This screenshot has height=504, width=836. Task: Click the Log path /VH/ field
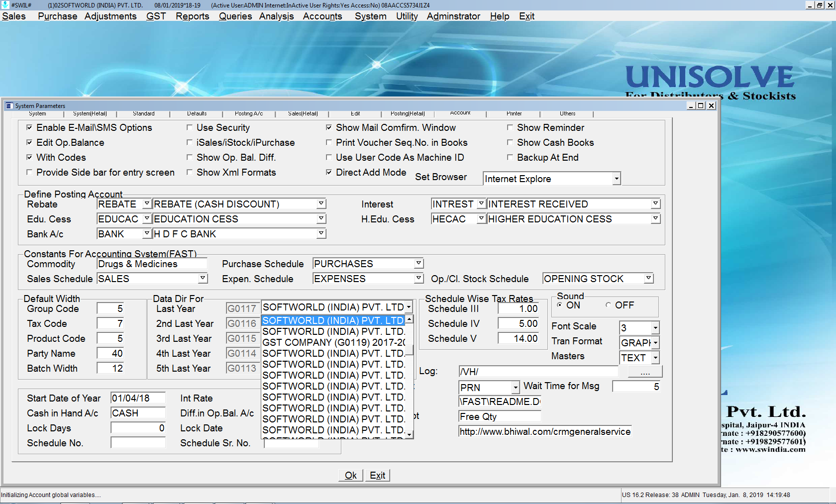[x=538, y=372]
